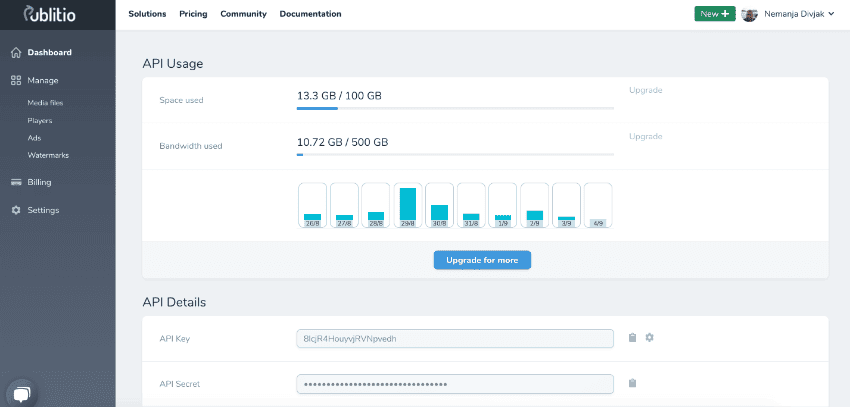This screenshot has width=850, height=407.
Task: Click the 29/8 usage bar in chart
Action: point(408,205)
